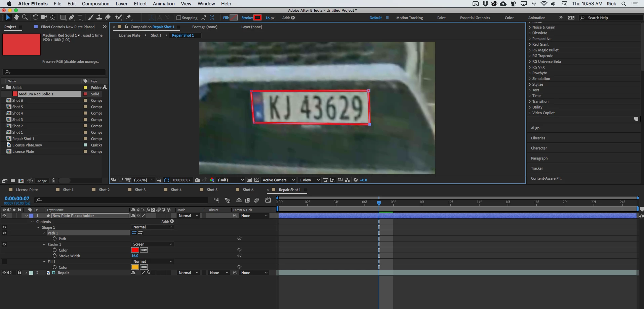This screenshot has width=644, height=309.
Task: Select the Selection arrow tool
Action: click(8, 17)
